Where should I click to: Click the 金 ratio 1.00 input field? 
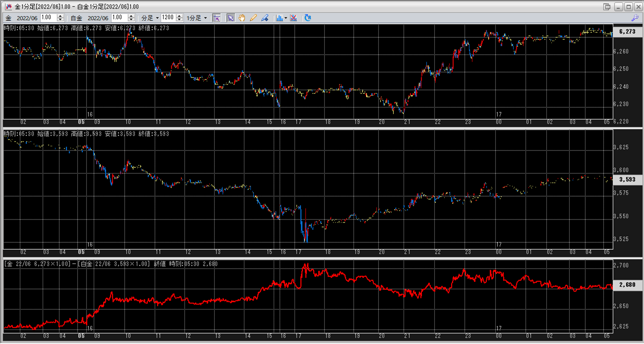click(48, 18)
